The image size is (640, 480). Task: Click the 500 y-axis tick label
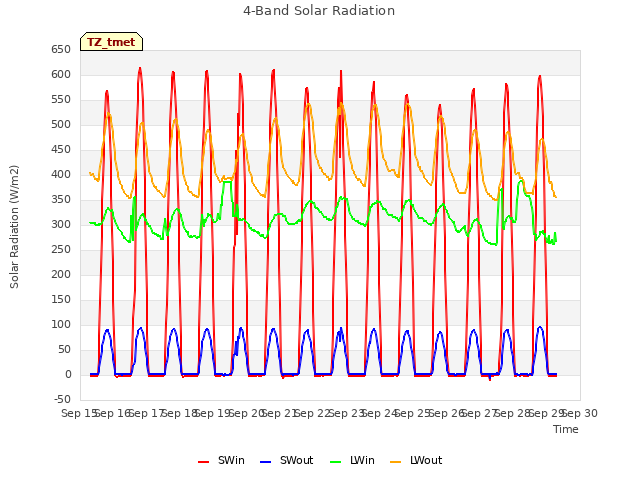(x=61, y=124)
